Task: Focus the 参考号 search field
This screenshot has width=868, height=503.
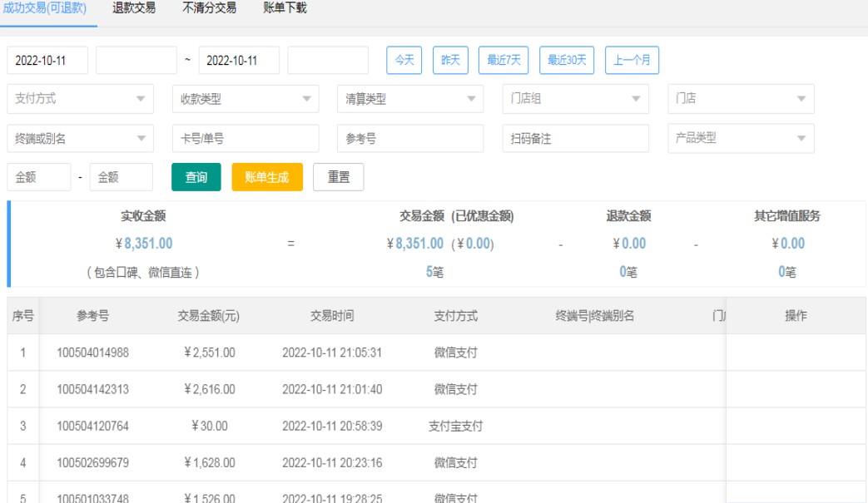Action: [409, 139]
